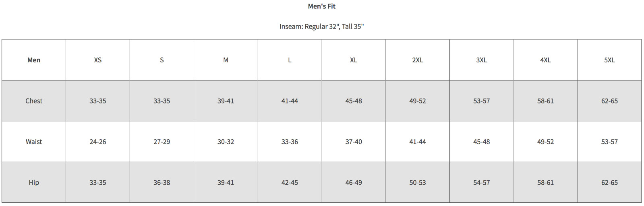Click the Hip row label
Image resolution: width=644 pixels, height=206 pixels.
pyautogui.click(x=34, y=183)
